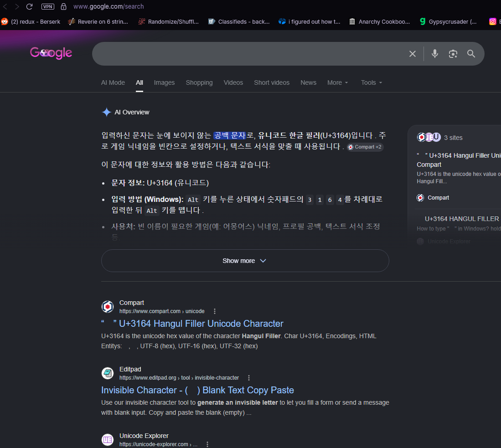Click the 문자 정보: U+3164 bullet
501x448 pixels.
pos(160,183)
